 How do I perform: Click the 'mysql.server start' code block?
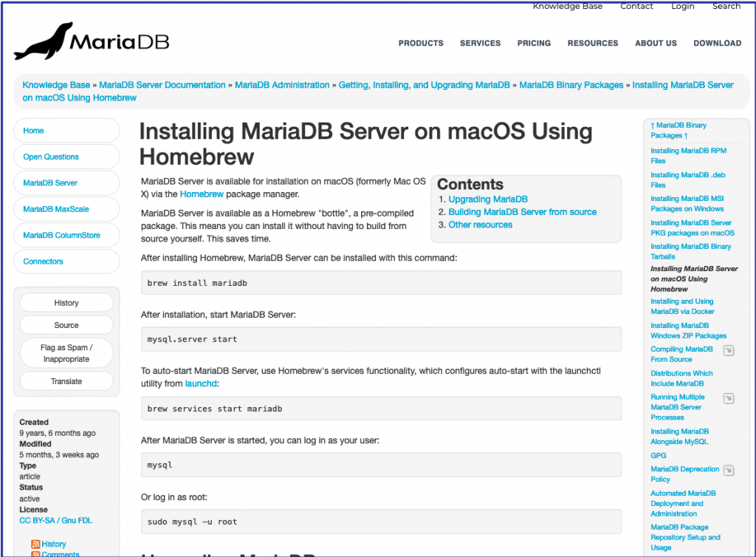pyautogui.click(x=381, y=339)
